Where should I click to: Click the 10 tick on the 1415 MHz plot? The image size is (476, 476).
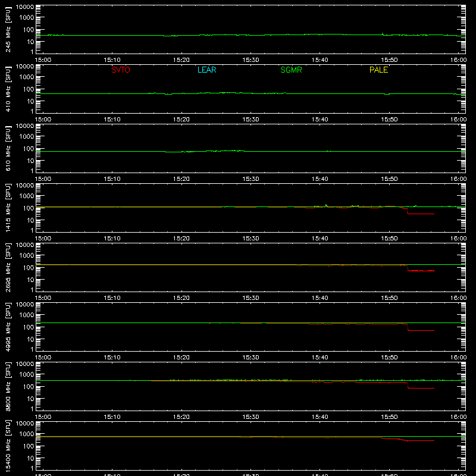tap(30, 220)
